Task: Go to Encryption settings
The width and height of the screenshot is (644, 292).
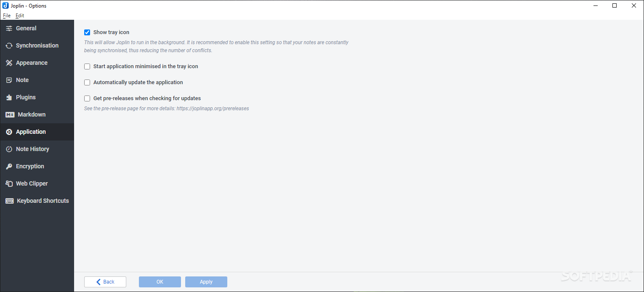Action: click(37, 166)
